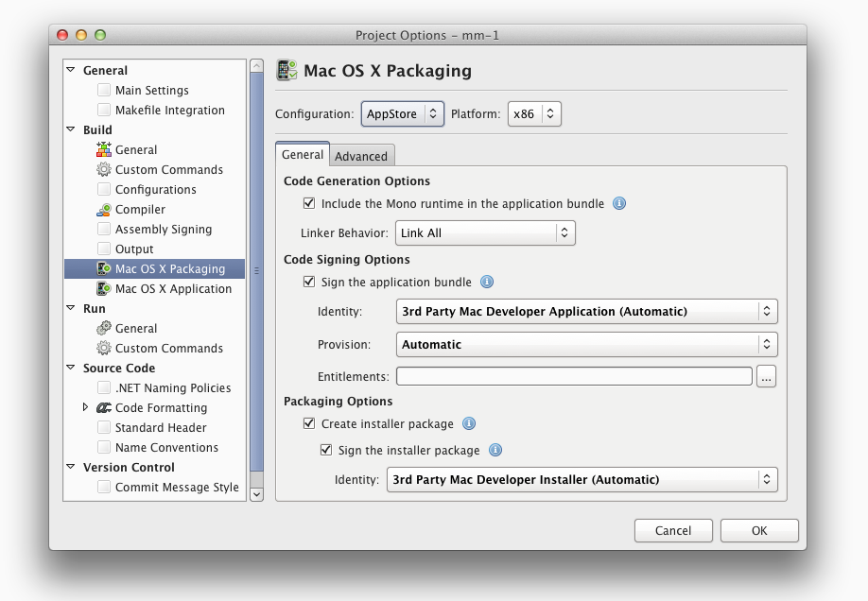Click the Mac OS X Application icon

(103, 288)
